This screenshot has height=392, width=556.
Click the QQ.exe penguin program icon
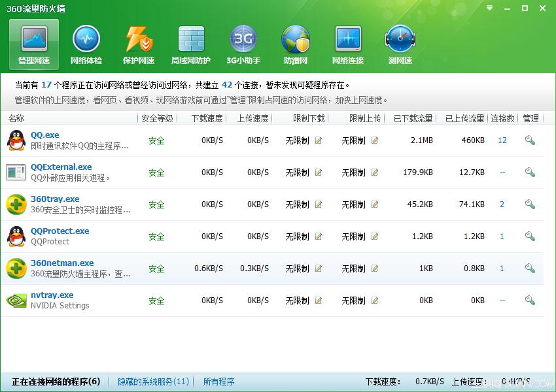[x=16, y=140]
